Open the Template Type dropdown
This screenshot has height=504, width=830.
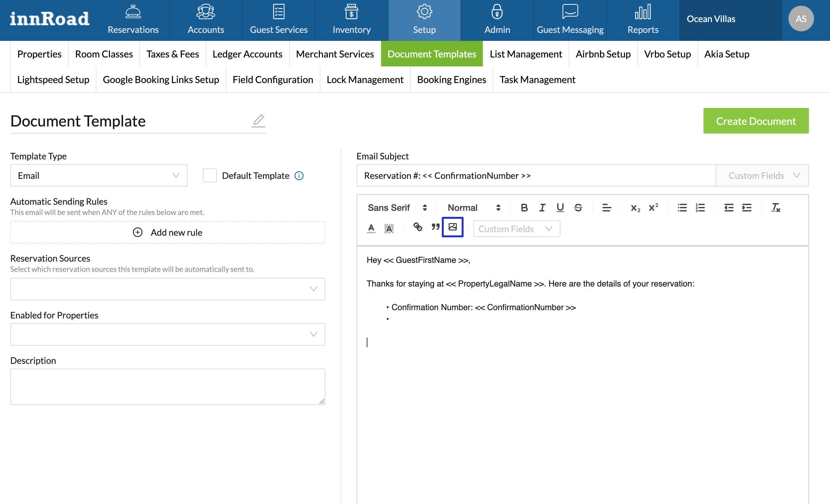coord(99,175)
